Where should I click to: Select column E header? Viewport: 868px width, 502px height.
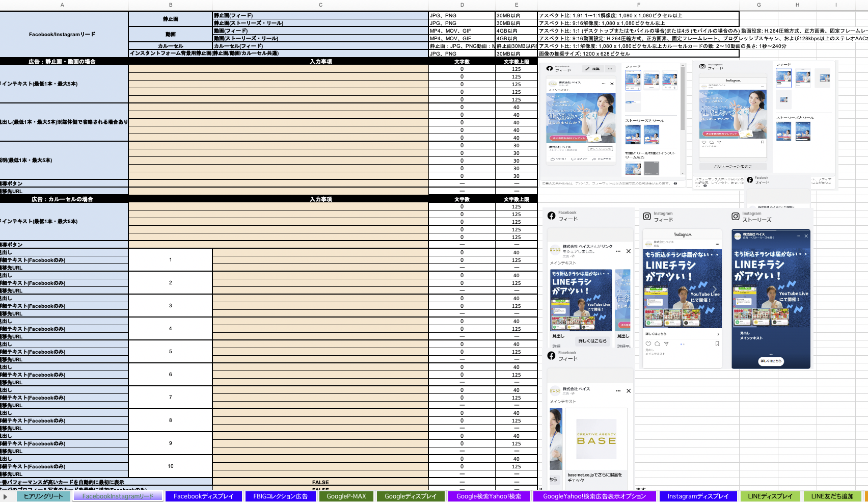(x=517, y=5)
